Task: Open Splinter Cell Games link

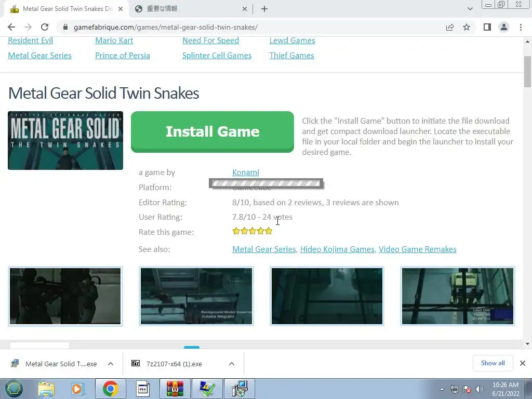Action: 217,55
